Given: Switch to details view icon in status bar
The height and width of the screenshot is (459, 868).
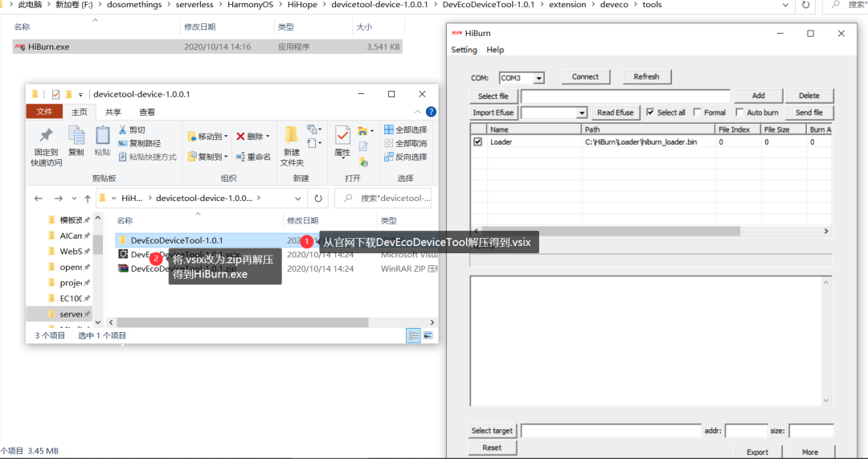Looking at the screenshot, I should pyautogui.click(x=414, y=335).
